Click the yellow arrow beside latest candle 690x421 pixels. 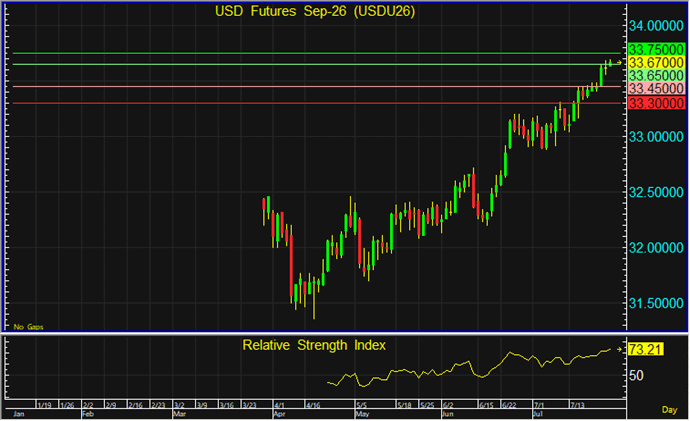(x=620, y=63)
